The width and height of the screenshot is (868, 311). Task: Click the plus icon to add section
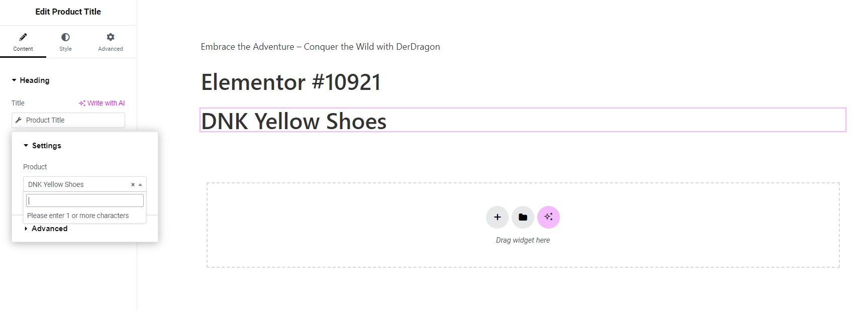coord(497,217)
